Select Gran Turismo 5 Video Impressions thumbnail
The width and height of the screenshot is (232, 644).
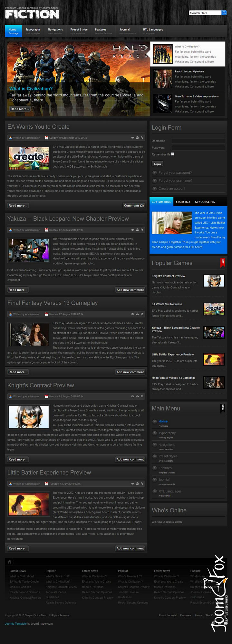pos(162,104)
